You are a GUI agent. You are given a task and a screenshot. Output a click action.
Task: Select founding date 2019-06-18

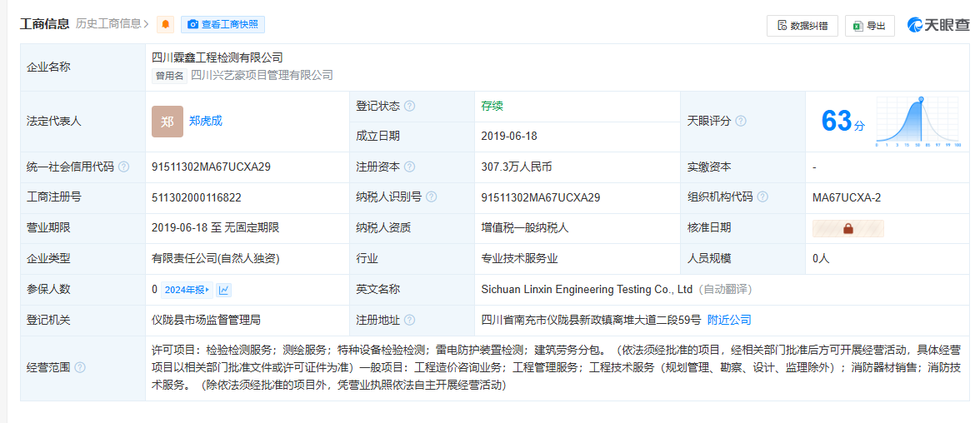point(509,137)
